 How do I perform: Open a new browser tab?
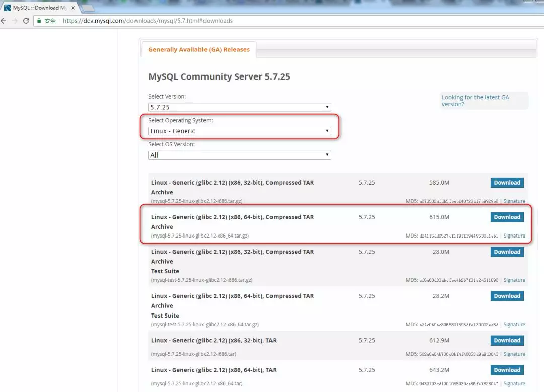pos(88,8)
